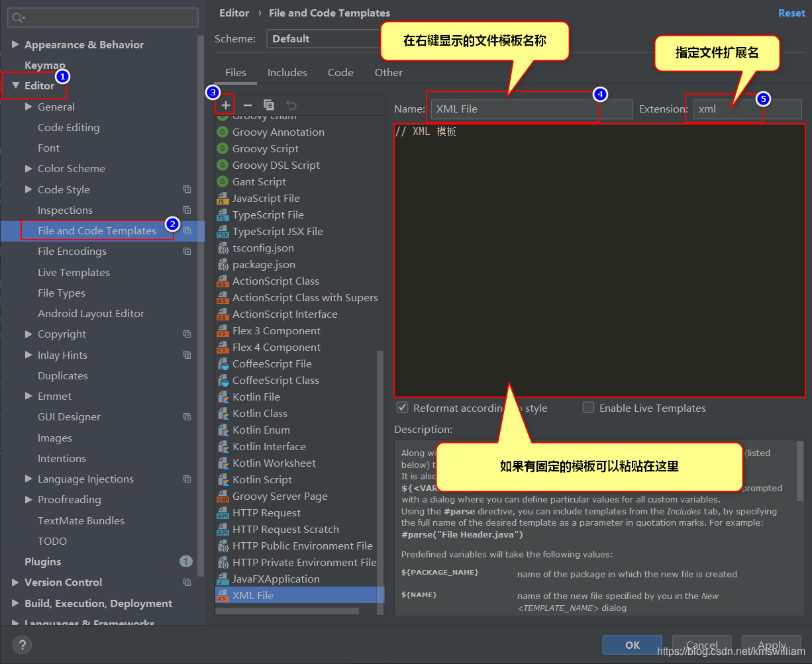This screenshot has height=664, width=812.
Task: Select Gant Script template icon
Action: click(223, 181)
